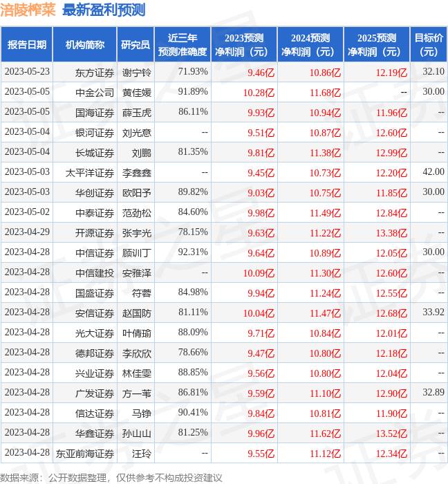Click target price 32.10
This screenshot has width=448, height=484.
coord(433,72)
